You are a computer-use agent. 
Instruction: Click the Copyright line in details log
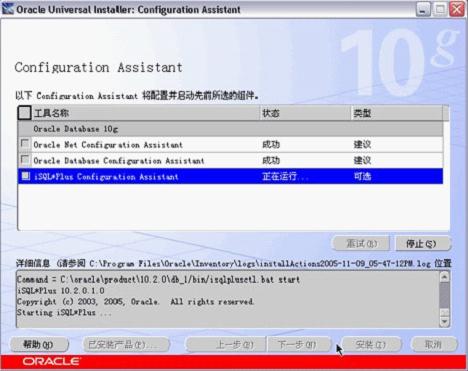(135, 302)
